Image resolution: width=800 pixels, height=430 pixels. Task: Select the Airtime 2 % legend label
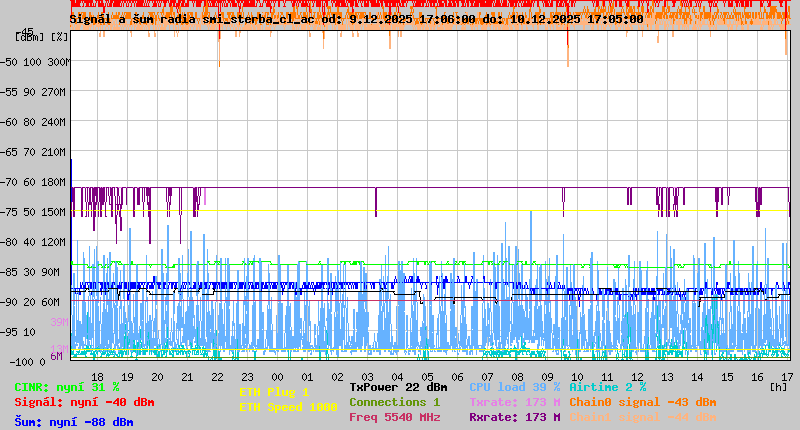point(607,387)
